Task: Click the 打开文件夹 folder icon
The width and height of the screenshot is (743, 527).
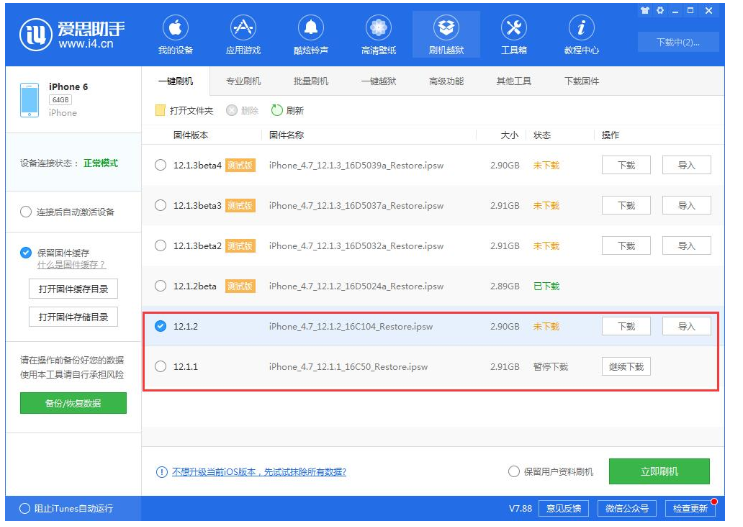Action: [160, 111]
